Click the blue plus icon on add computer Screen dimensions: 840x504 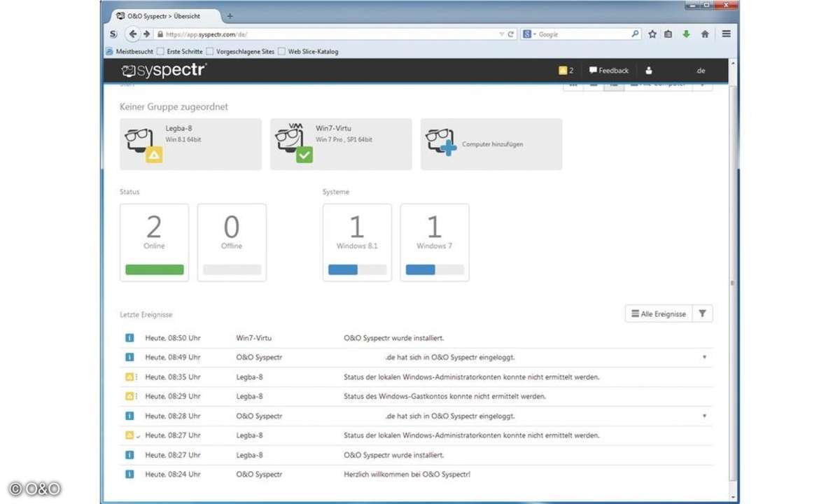449,148
